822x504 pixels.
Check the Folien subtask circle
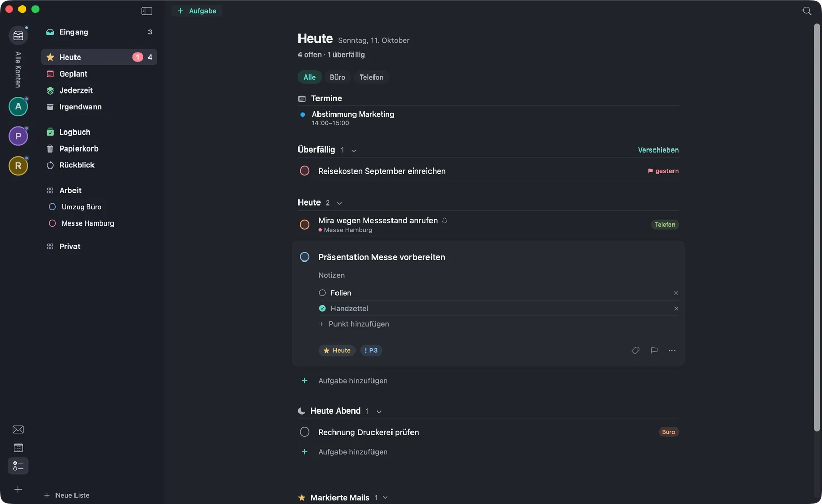click(x=322, y=293)
